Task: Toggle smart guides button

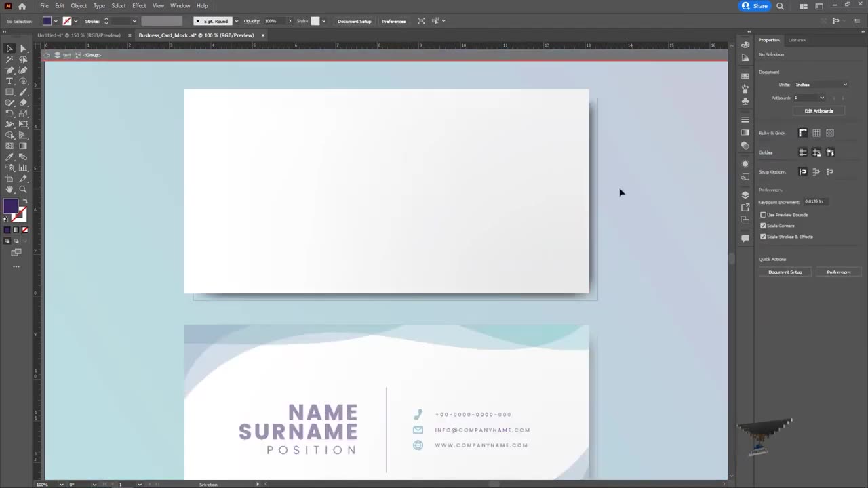Action: tap(830, 152)
